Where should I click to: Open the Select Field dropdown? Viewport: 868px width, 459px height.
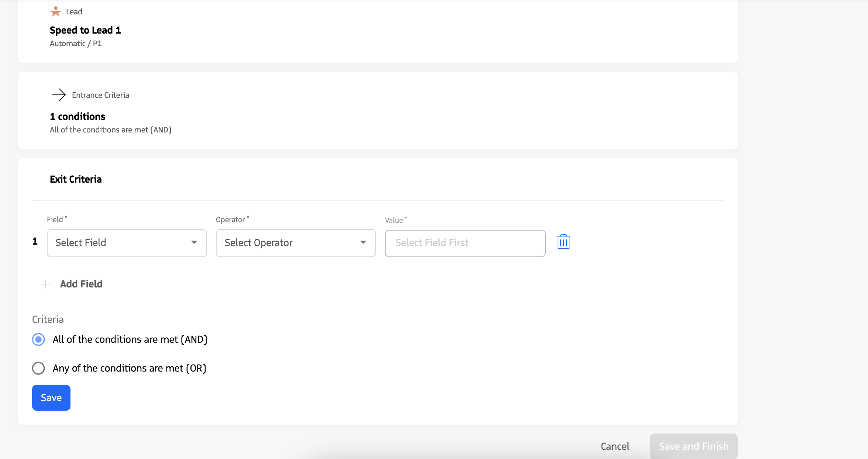coord(127,243)
